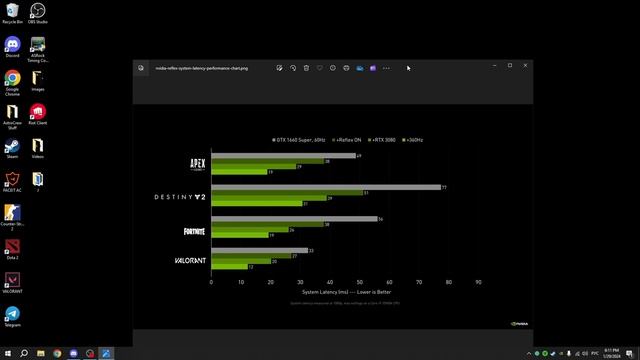Select the Counter-Strike 2 desktop shortcut

[x=12, y=218]
